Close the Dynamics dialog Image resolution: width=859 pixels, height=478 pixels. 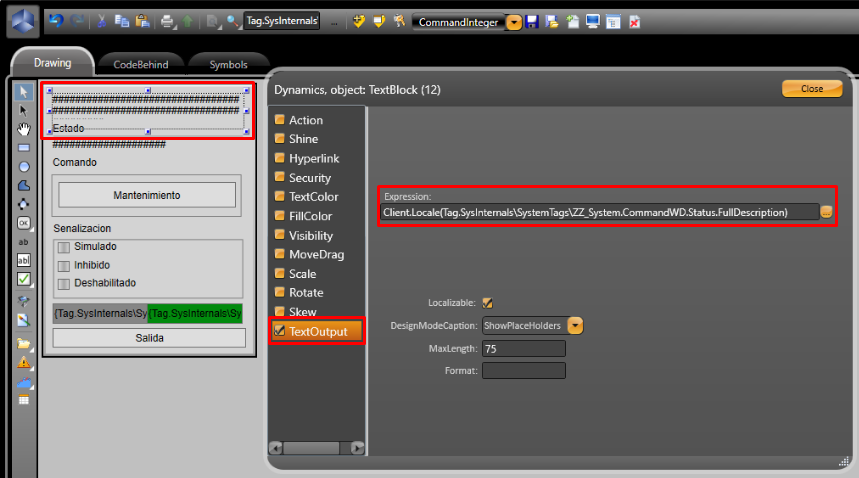point(811,89)
